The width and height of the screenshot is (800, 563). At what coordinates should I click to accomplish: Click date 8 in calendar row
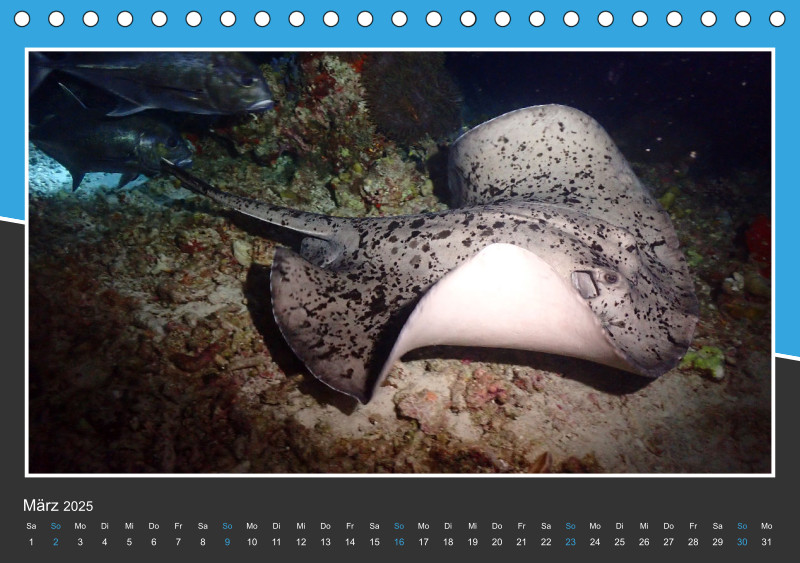point(203,542)
